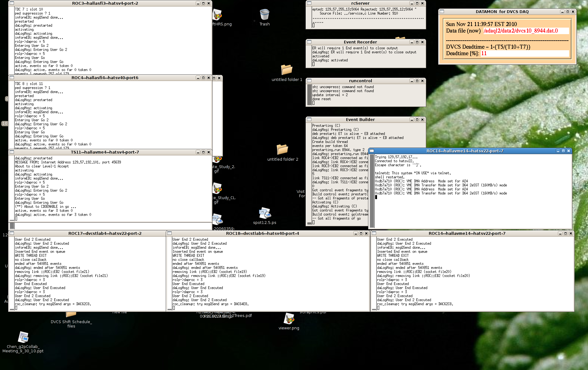Screen dimensions: 588x370
Task: Click 'DVCS Deadtime = 1-(T5/(T10+T7))' formula text
Action: pos(488,47)
